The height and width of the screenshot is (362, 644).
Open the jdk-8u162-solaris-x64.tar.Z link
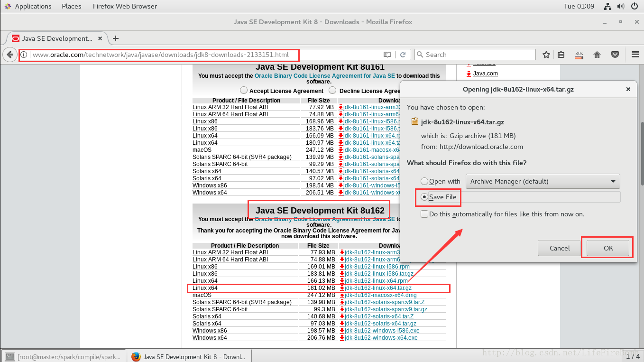tap(379, 316)
